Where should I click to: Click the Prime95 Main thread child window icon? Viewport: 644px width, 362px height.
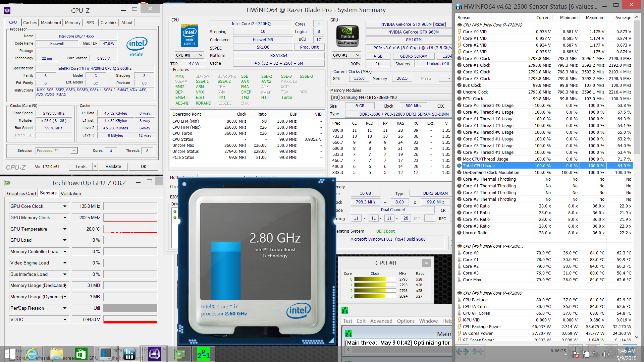(348, 334)
